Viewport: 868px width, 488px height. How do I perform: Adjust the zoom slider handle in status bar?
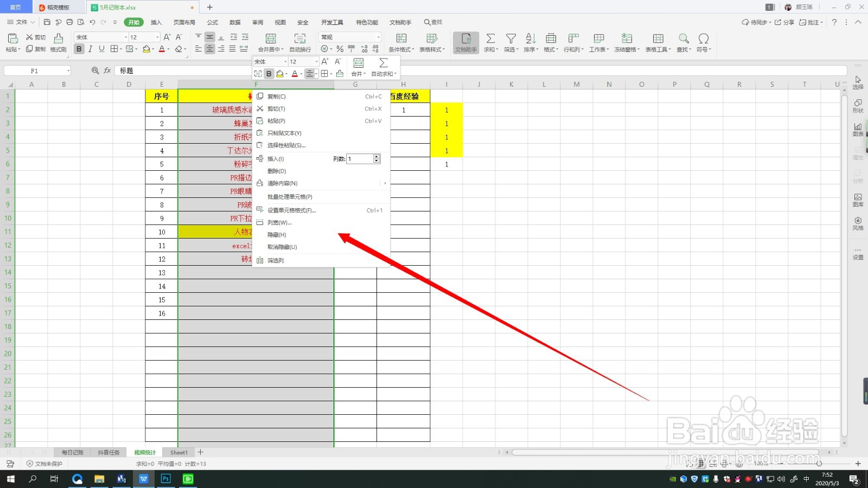click(819, 464)
